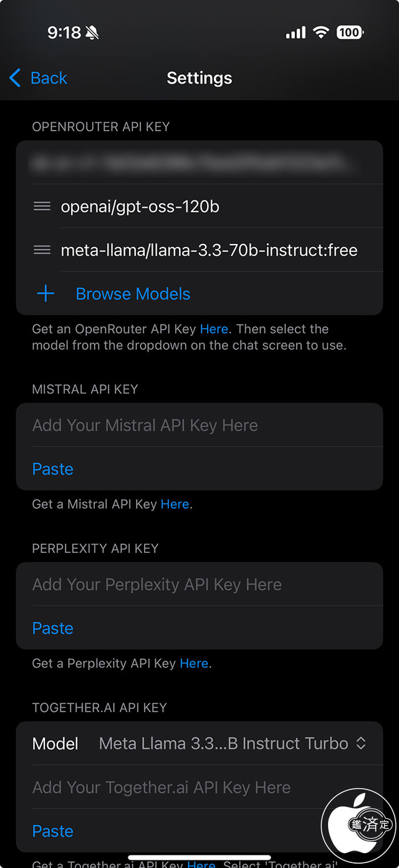Tap the Back chevron icon
The image size is (399, 868).
click(16, 78)
